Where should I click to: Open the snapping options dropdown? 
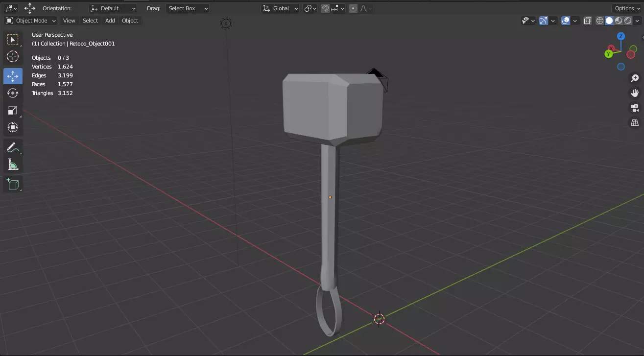pyautogui.click(x=338, y=8)
